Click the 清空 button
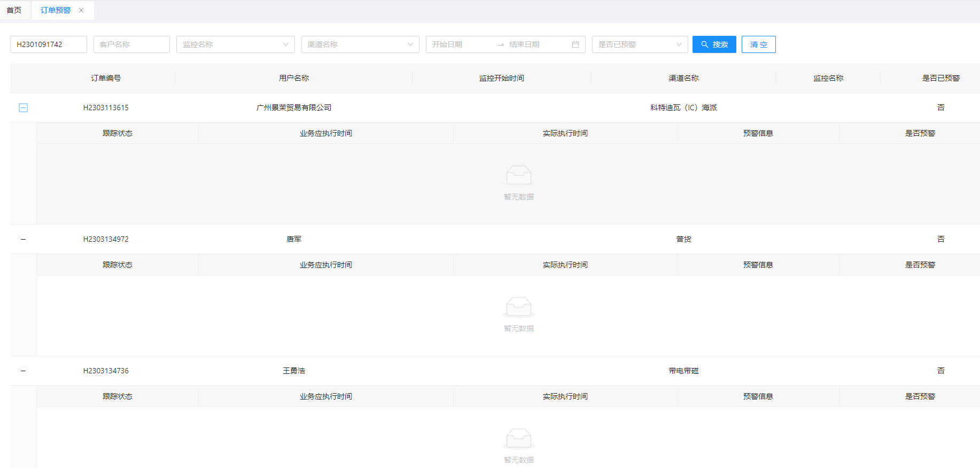 [x=758, y=44]
